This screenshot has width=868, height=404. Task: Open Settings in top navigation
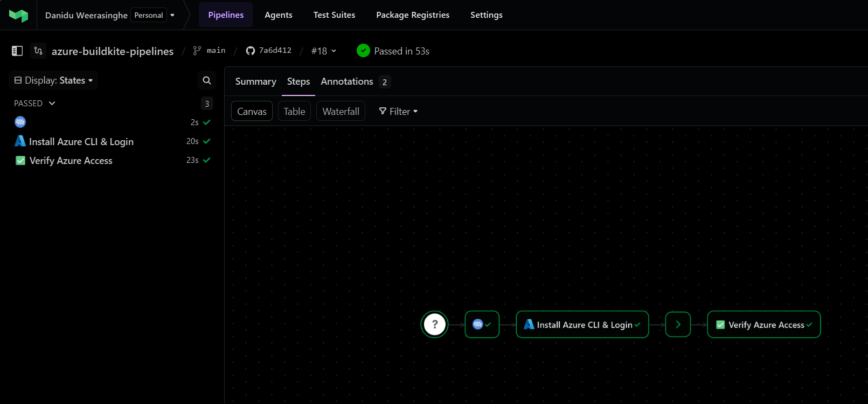pyautogui.click(x=487, y=15)
